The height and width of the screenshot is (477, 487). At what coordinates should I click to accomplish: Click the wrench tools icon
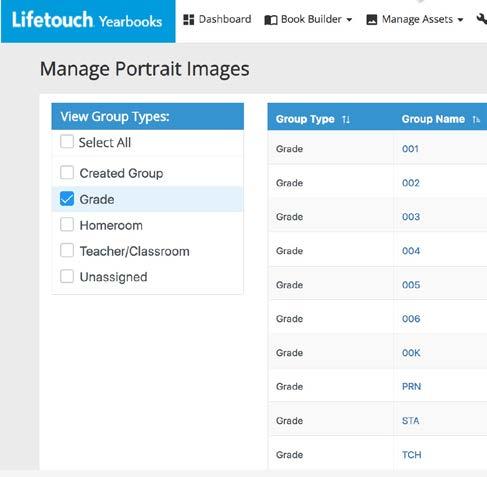482,19
